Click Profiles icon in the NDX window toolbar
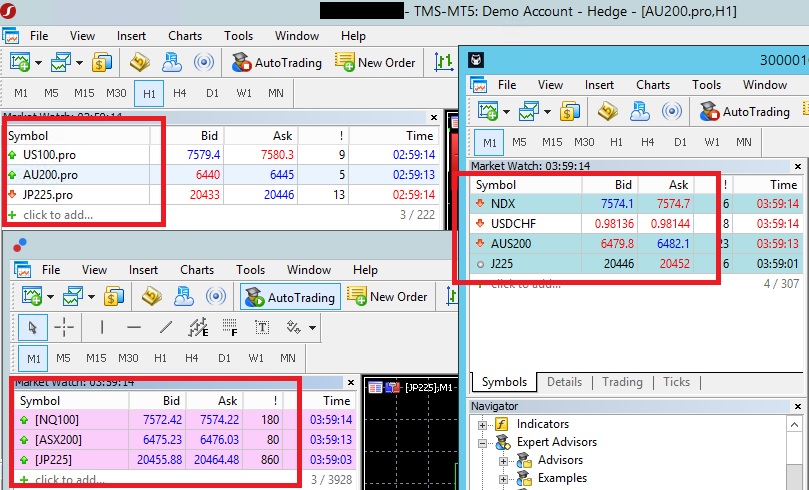This screenshot has height=490, width=809. 528,111
